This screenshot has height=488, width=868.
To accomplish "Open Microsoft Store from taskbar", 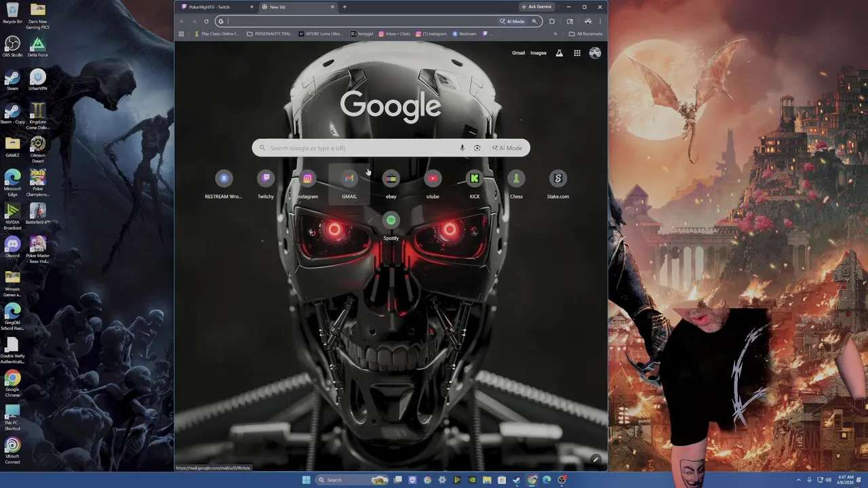I will point(502,480).
